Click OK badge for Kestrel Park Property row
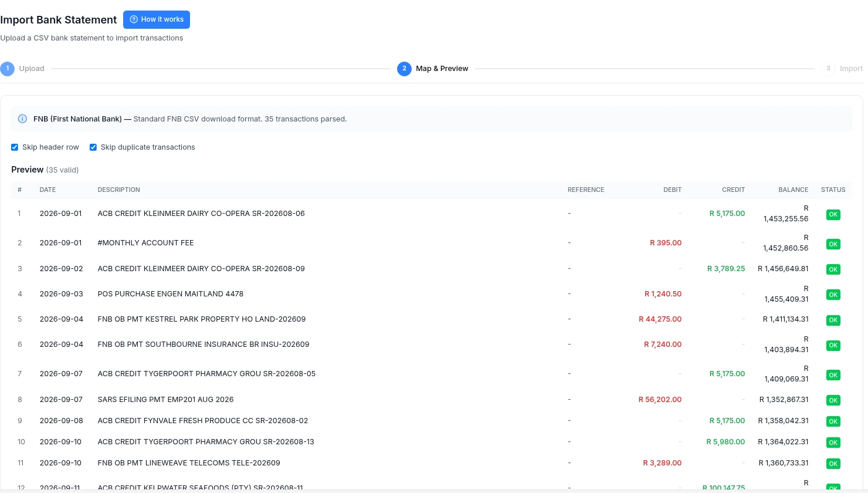The width and height of the screenshot is (868, 493). click(x=833, y=320)
